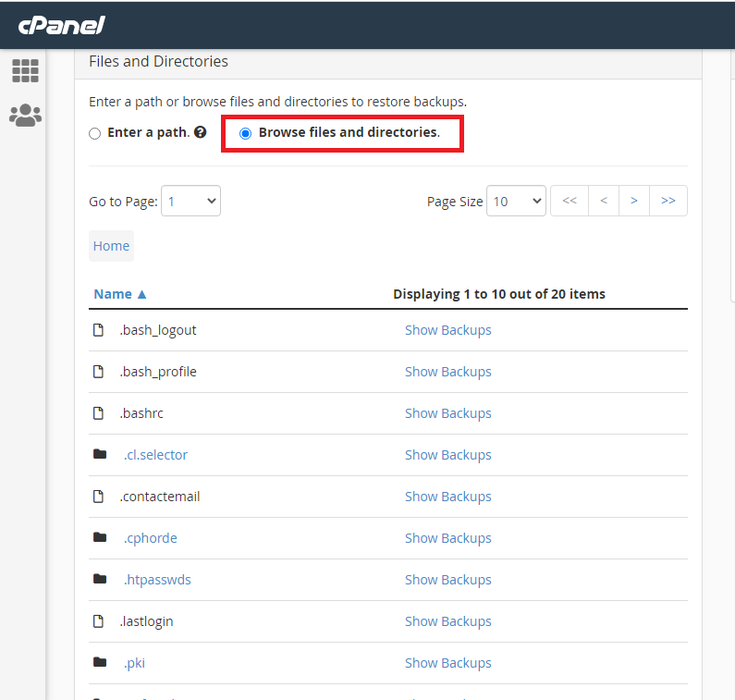
Task: Open the Page Size dropdown
Action: [516, 201]
